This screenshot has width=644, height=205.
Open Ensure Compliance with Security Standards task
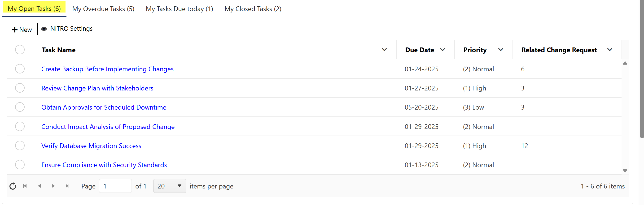tap(104, 165)
